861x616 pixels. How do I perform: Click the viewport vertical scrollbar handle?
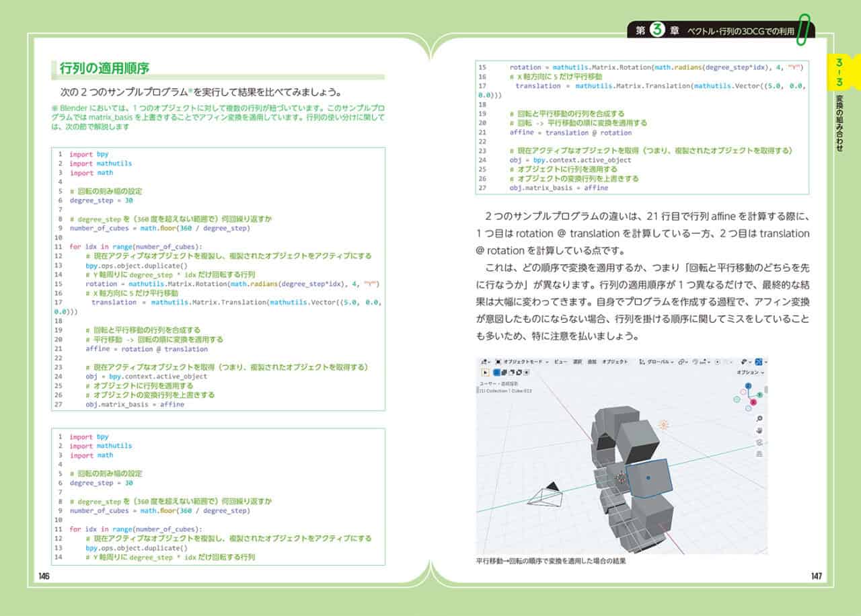click(766, 389)
